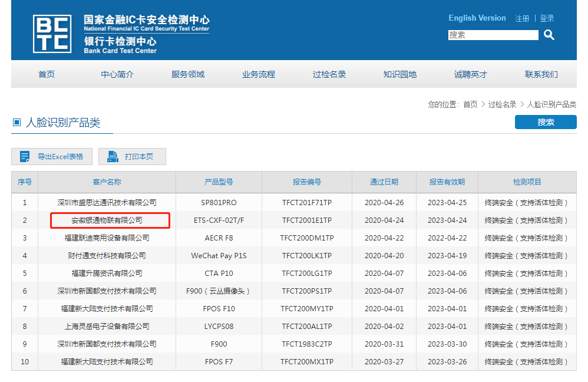
Task: Select 上海灵岳电子设备有限公司 cell
Action: pos(107,327)
